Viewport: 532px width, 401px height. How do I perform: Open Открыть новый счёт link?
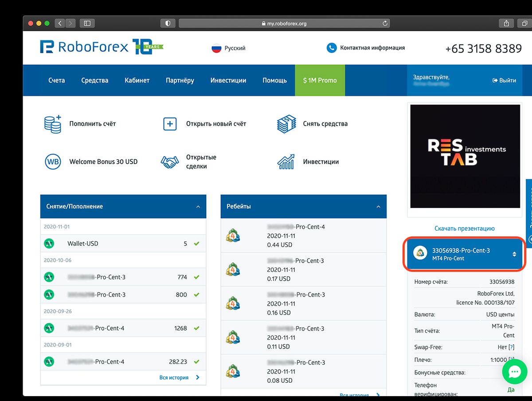coord(216,124)
